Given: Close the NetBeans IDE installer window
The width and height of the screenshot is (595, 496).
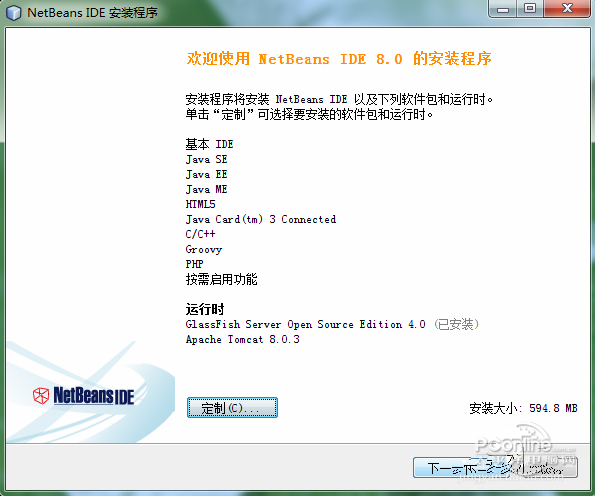Looking at the screenshot, I should coord(567,9).
